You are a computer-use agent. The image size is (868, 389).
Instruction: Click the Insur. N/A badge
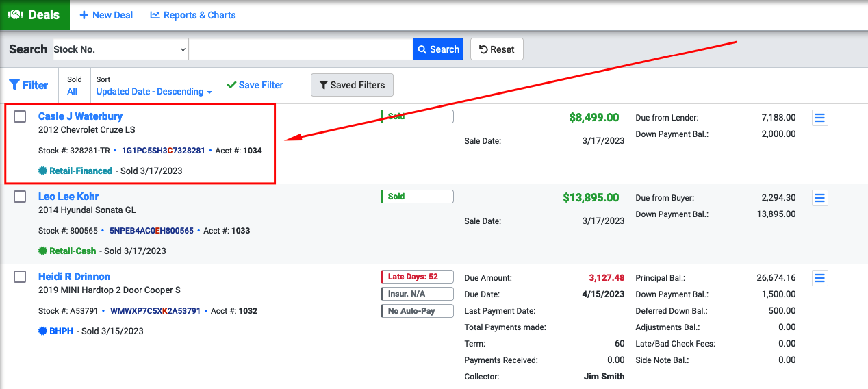(x=417, y=294)
